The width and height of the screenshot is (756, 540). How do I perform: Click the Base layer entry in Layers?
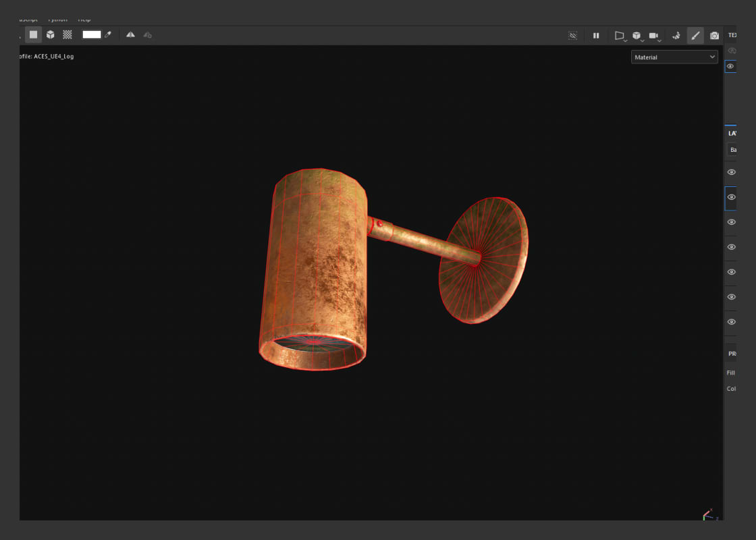(x=733, y=150)
